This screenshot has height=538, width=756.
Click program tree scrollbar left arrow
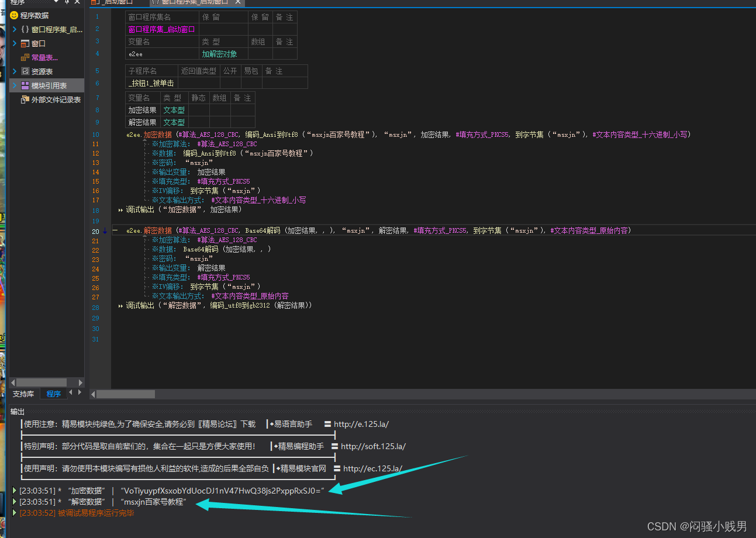13,382
